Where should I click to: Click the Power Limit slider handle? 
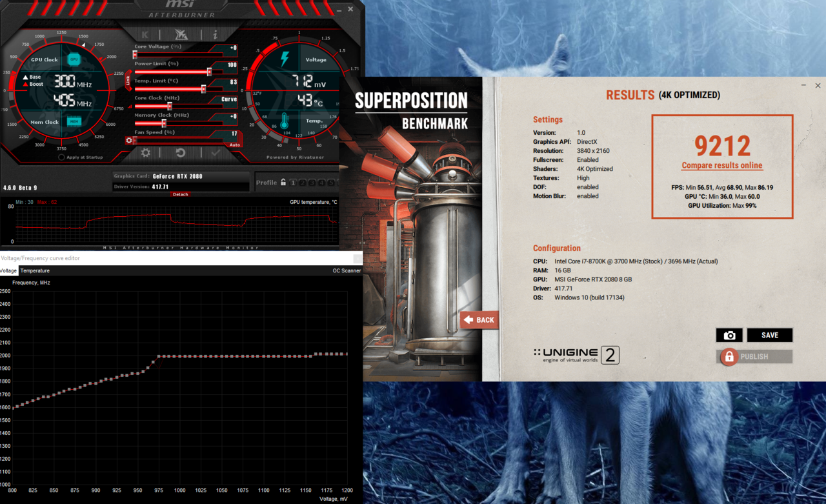(x=209, y=72)
